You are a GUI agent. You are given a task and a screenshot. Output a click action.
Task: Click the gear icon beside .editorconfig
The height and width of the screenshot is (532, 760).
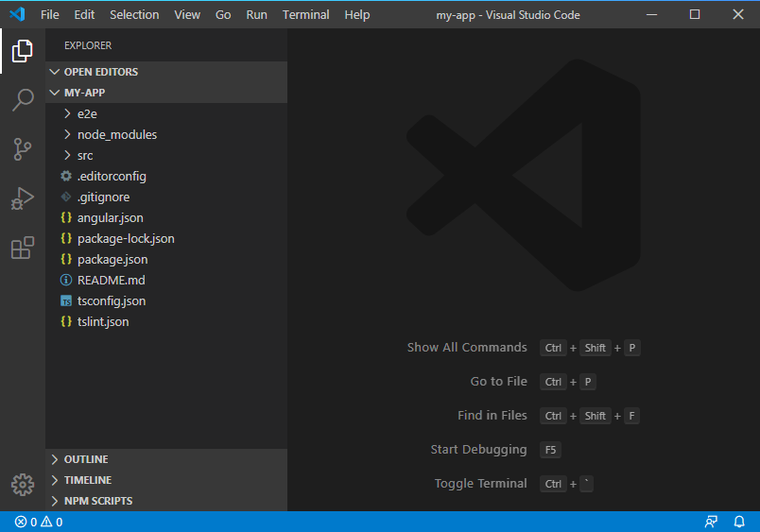(66, 176)
